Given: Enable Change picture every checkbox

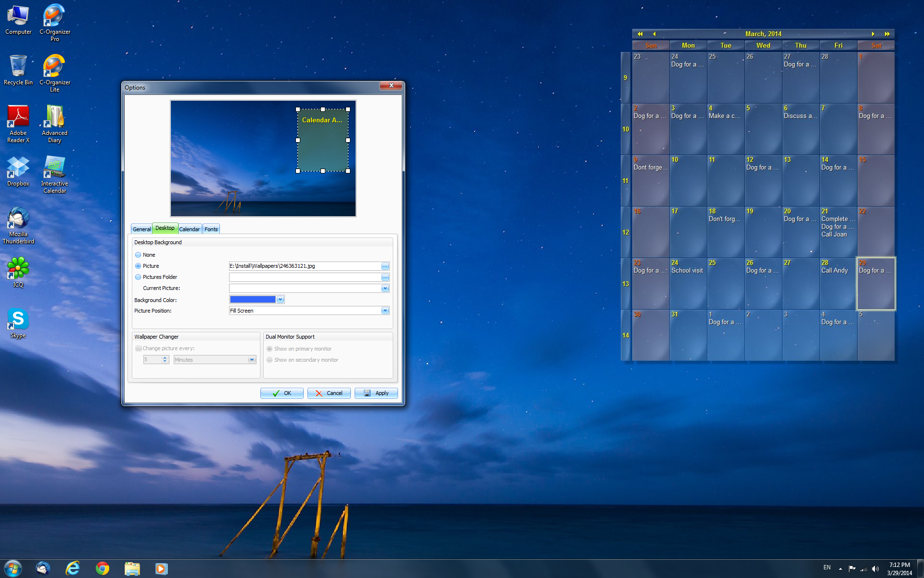Looking at the screenshot, I should click(139, 348).
